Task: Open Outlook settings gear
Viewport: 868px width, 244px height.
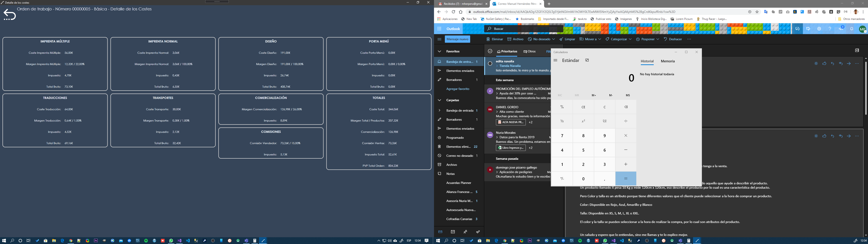Action: (819, 29)
